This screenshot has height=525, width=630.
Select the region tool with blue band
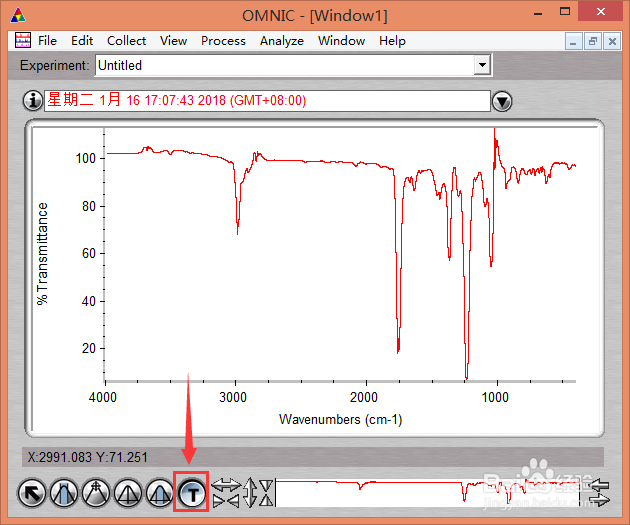tap(63, 493)
